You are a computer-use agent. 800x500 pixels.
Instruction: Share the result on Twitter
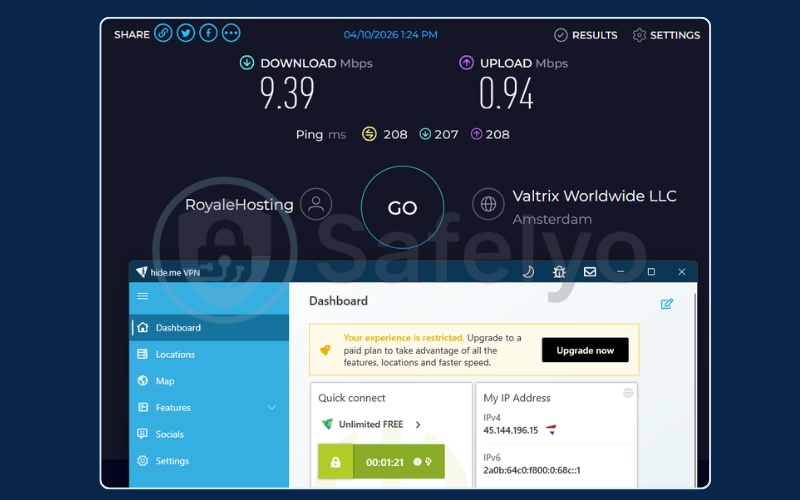186,34
